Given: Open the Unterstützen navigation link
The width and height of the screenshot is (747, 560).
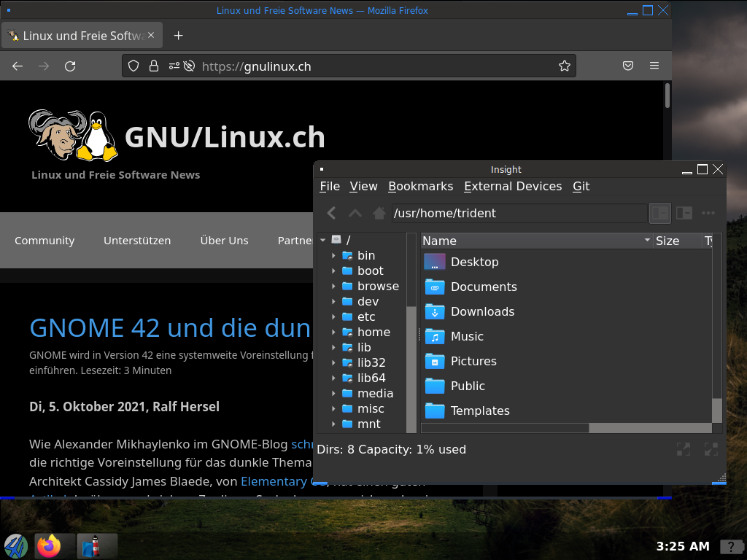Looking at the screenshot, I should (137, 241).
